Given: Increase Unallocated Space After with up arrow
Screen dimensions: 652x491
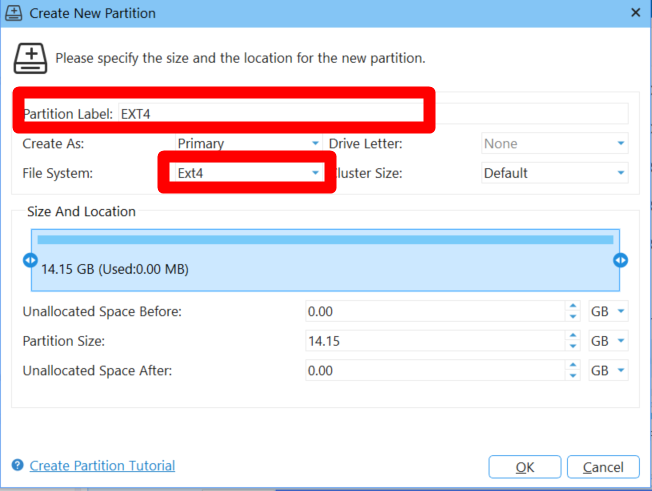Looking at the screenshot, I should (x=573, y=365).
